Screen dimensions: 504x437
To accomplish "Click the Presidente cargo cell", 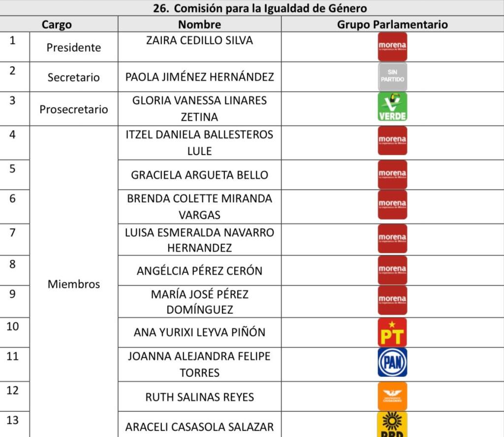I will [73, 48].
